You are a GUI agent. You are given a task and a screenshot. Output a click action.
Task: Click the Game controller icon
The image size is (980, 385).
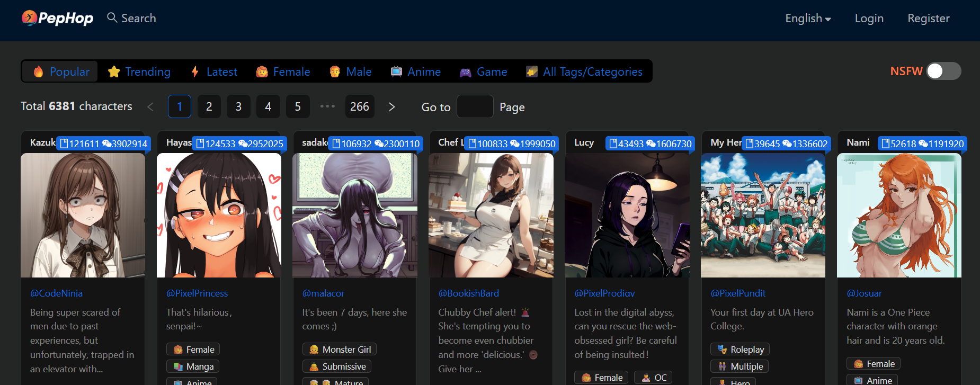pos(465,72)
